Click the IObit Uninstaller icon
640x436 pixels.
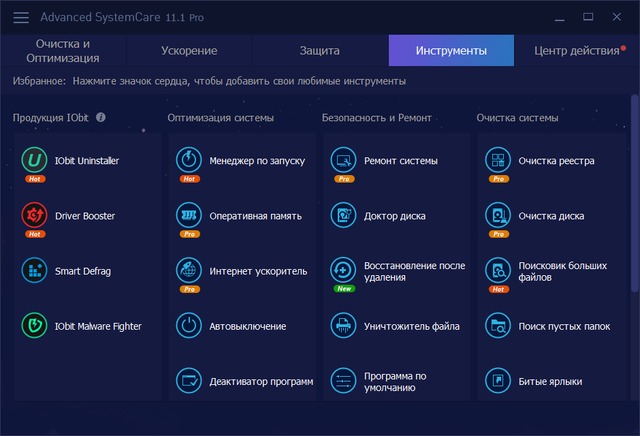(34, 160)
